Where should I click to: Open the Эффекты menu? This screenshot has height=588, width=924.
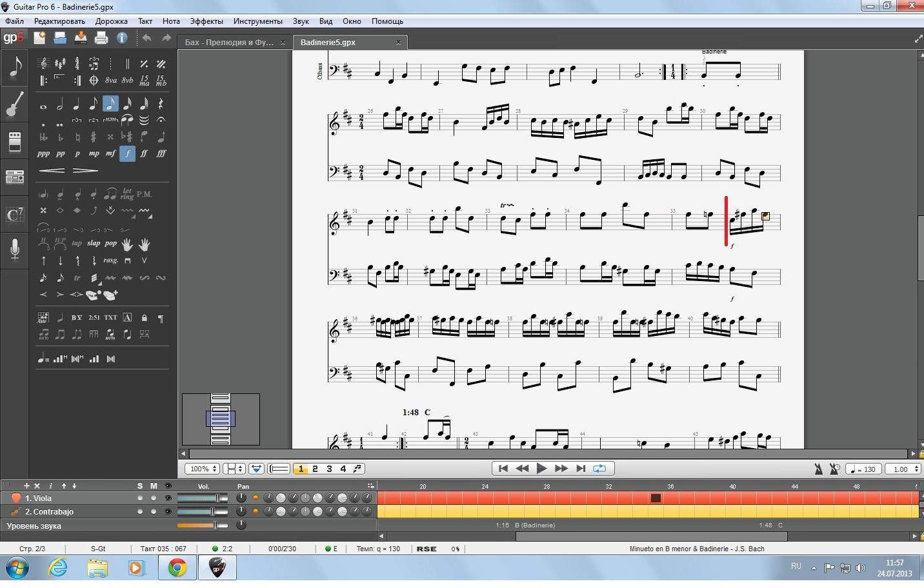pyautogui.click(x=206, y=21)
